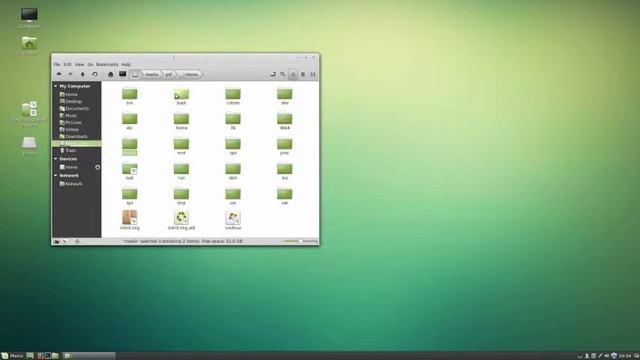Open the Go menu
This screenshot has height=360, width=640.
(x=90, y=64)
